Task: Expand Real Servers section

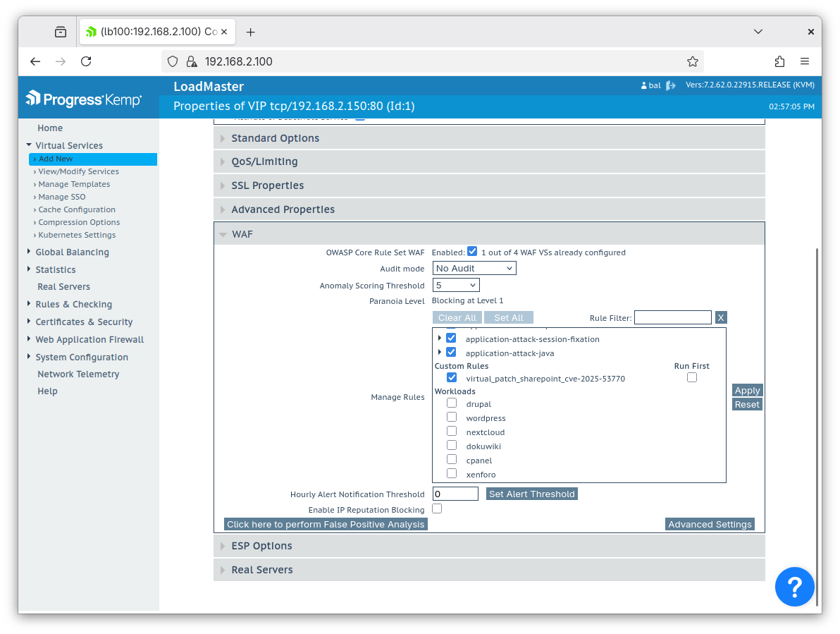Action: tap(489, 571)
